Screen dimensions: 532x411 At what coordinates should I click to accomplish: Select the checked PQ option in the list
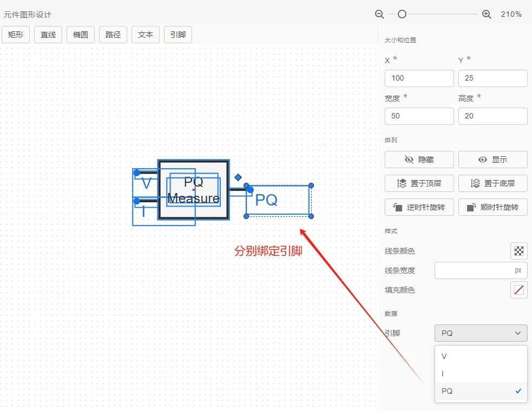click(x=480, y=390)
